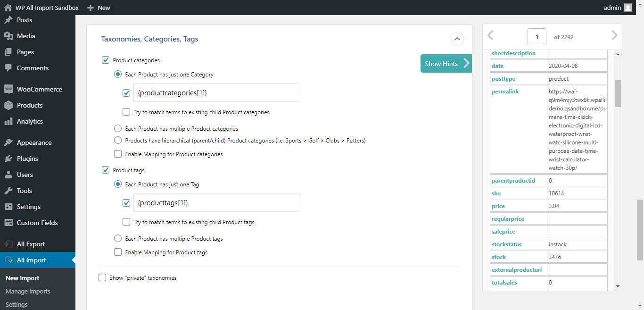Toggle checkbox beside {productcategories[1]} field
644x310 pixels.
[x=126, y=93]
